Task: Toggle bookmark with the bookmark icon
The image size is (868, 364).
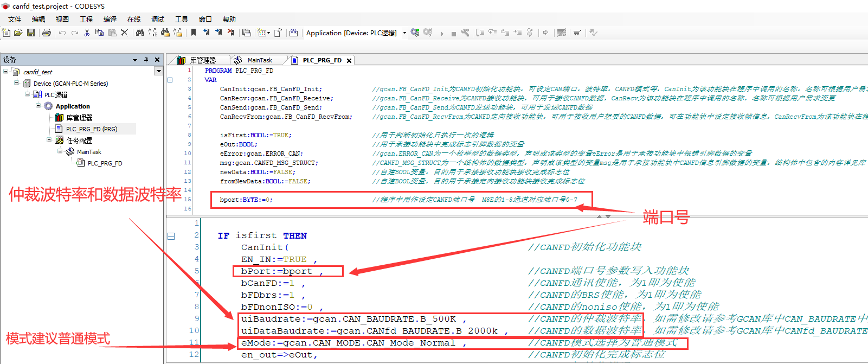Action: coord(194,33)
